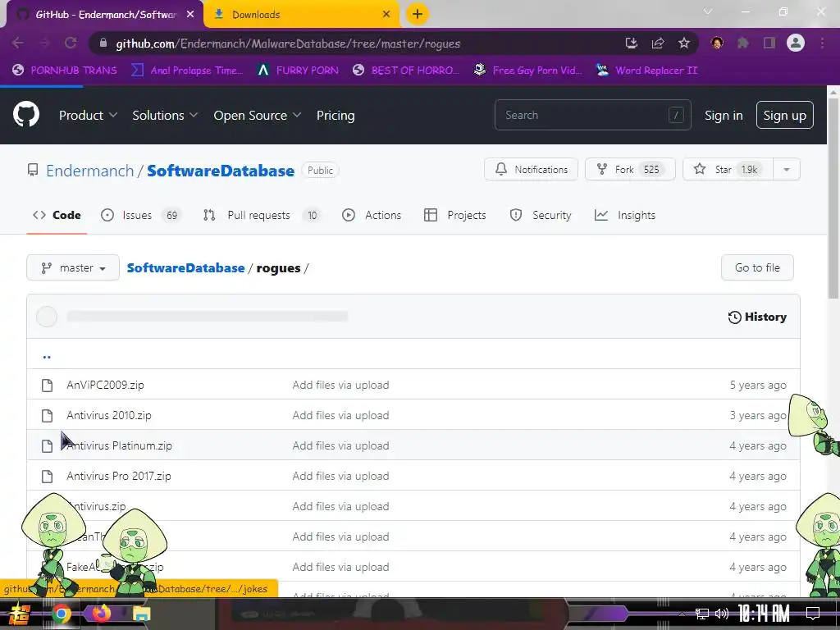Star the repository
This screenshot has height=630, width=840.
click(x=728, y=169)
